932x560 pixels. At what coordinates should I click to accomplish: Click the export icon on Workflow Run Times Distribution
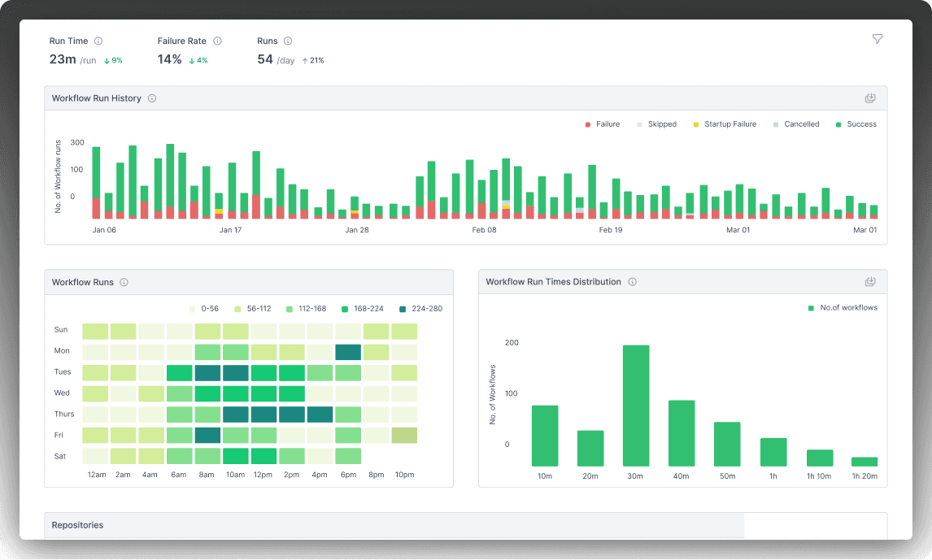click(870, 281)
